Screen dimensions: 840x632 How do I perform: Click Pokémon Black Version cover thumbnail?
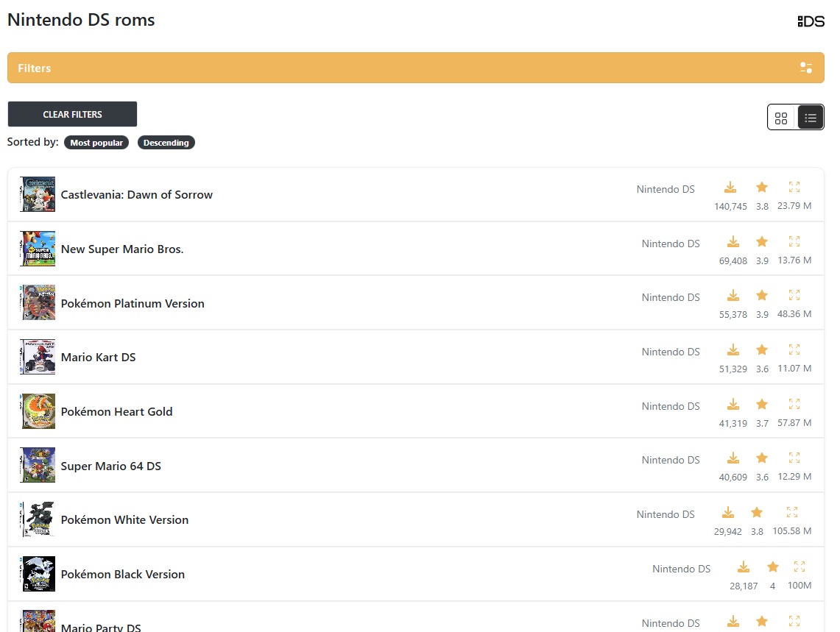pos(38,574)
